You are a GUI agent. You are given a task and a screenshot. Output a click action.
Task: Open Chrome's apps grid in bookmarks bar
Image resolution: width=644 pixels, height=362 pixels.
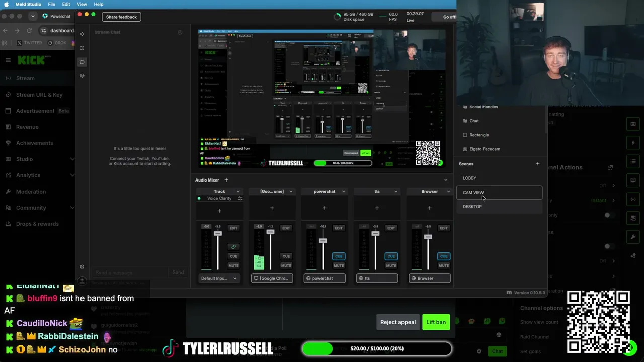coord(5,43)
